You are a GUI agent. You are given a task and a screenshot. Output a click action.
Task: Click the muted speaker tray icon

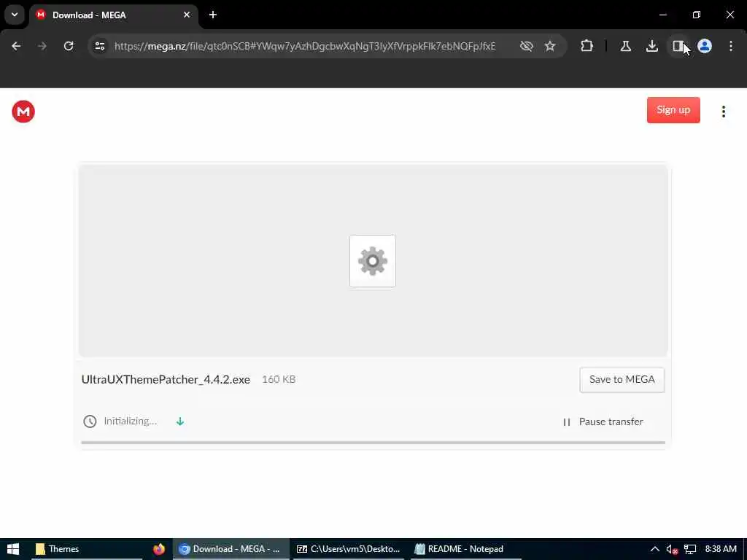tap(672, 550)
